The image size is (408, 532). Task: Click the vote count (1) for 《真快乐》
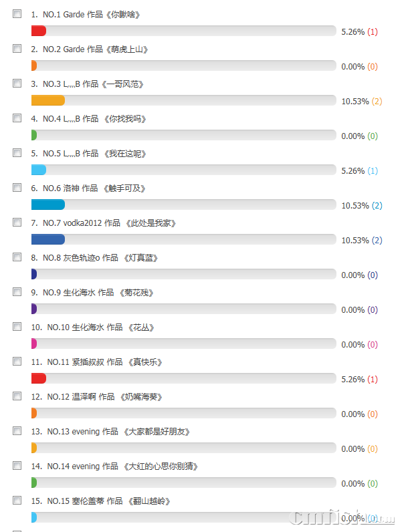(373, 379)
